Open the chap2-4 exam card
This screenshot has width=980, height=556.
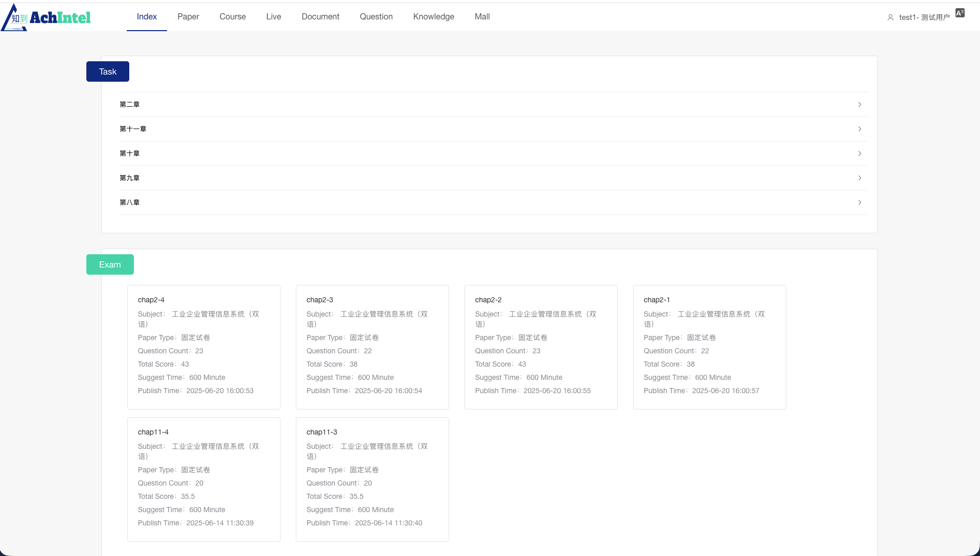tap(203, 347)
